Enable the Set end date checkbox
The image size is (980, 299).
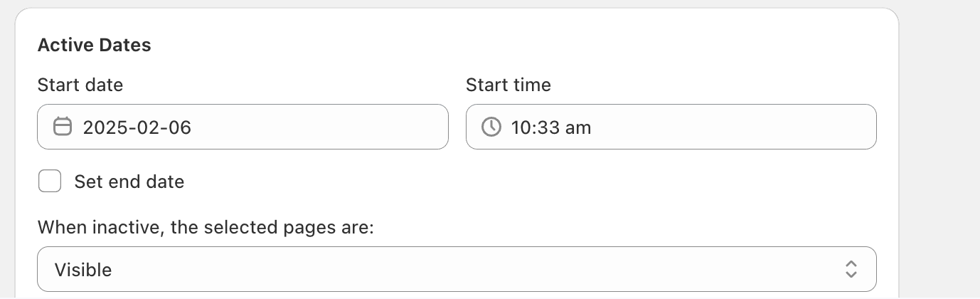tap(50, 182)
